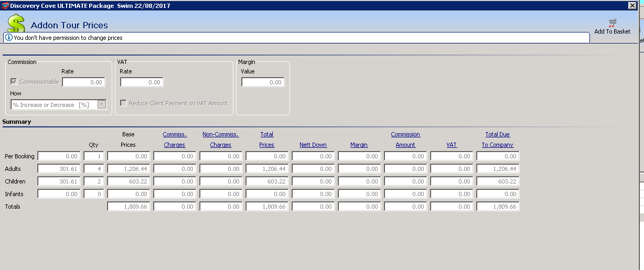Click Children quantity field
The image size is (644, 270).
94,181
